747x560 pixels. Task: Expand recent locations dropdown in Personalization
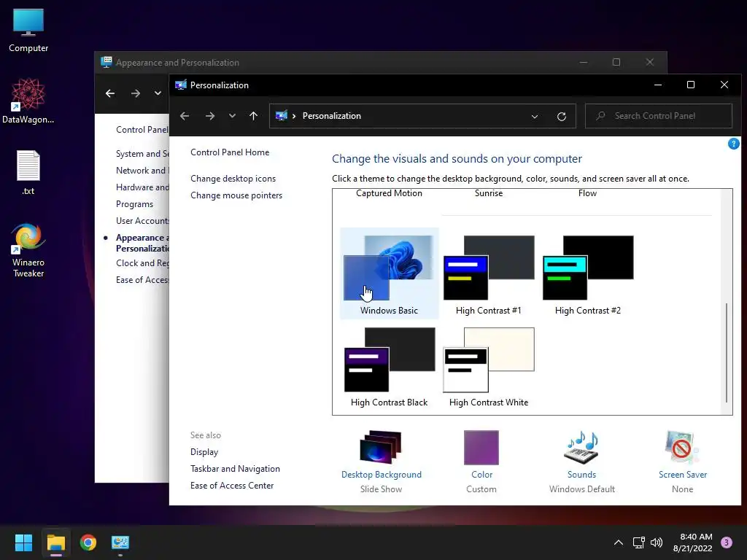232,116
